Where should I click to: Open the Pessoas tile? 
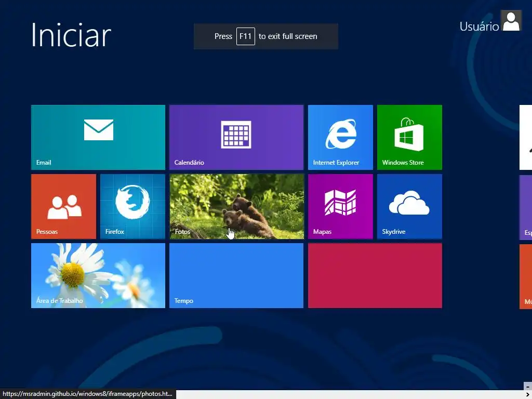click(x=63, y=207)
